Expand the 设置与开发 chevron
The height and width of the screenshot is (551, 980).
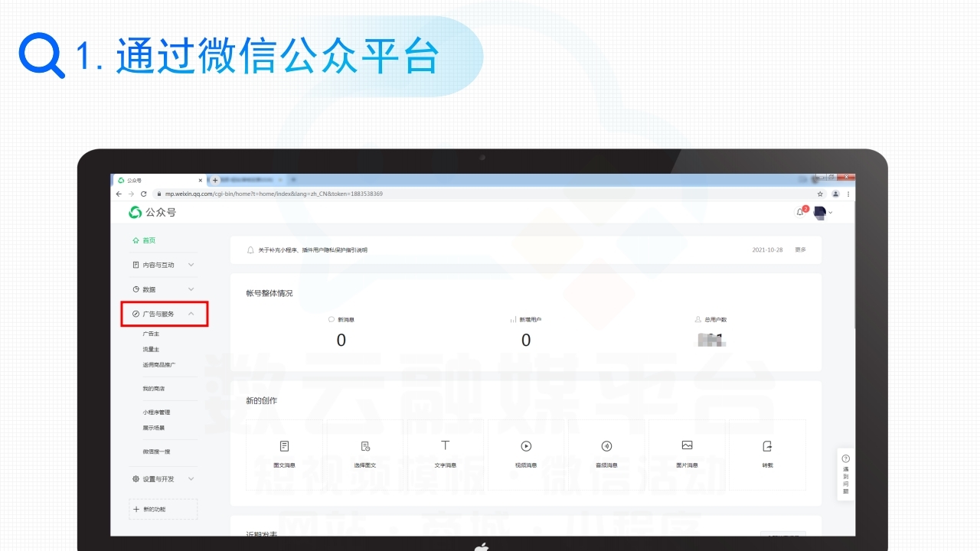tap(191, 478)
